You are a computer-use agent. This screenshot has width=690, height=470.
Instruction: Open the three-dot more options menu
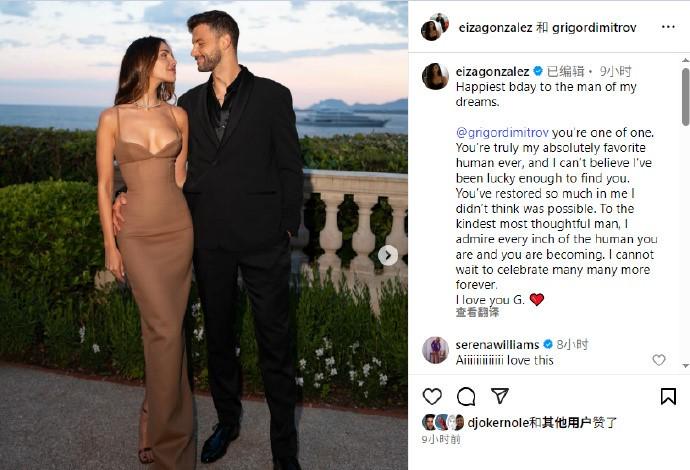[668, 27]
